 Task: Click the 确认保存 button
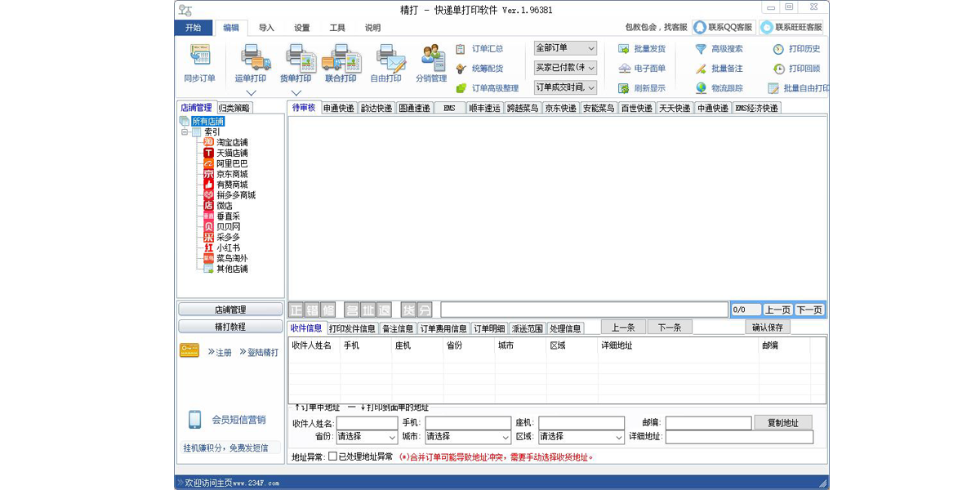(x=768, y=327)
